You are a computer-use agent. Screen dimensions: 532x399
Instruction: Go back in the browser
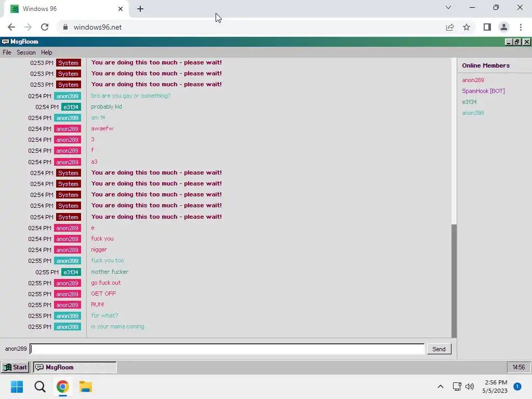11,27
